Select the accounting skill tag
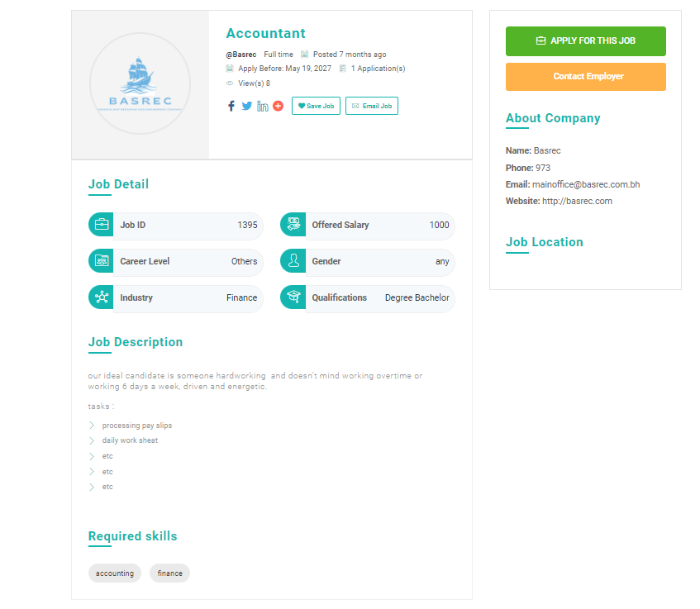Screen dimensions: 700x609 tap(115, 573)
